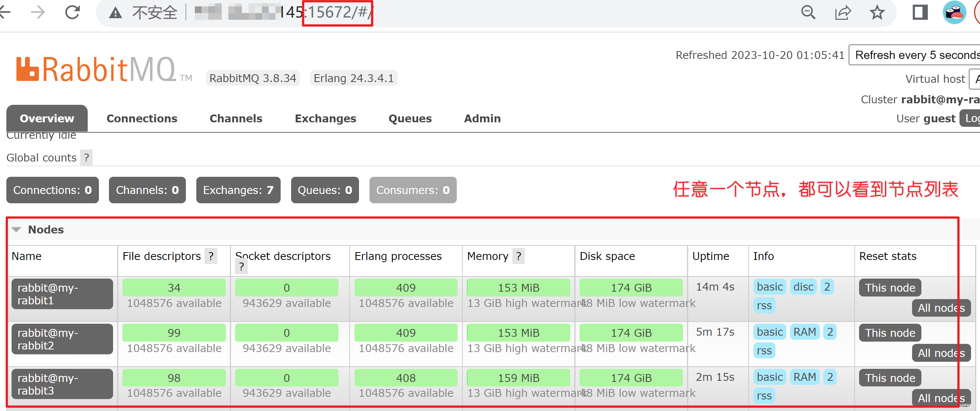The height and width of the screenshot is (411, 980).
Task: Open node rabbit@my-rabbit1
Action: click(62, 294)
